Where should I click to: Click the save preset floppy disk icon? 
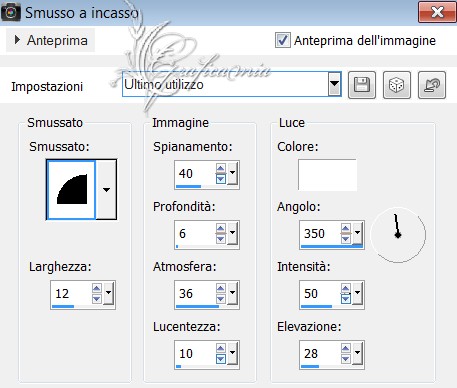pos(362,85)
